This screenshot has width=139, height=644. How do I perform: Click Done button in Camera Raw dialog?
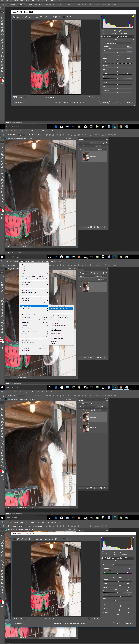click(128, 102)
